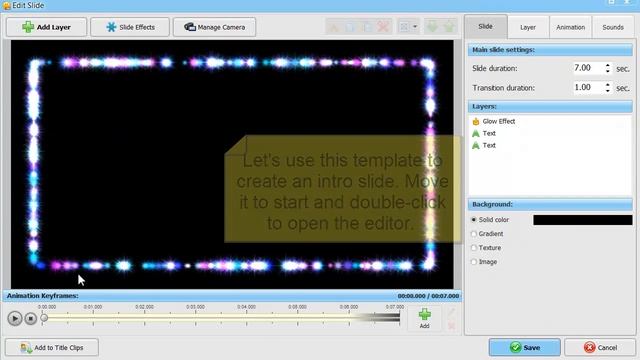Screen dimensions: 640x360
Task: Switch to the Sounds tab
Action: (x=613, y=27)
